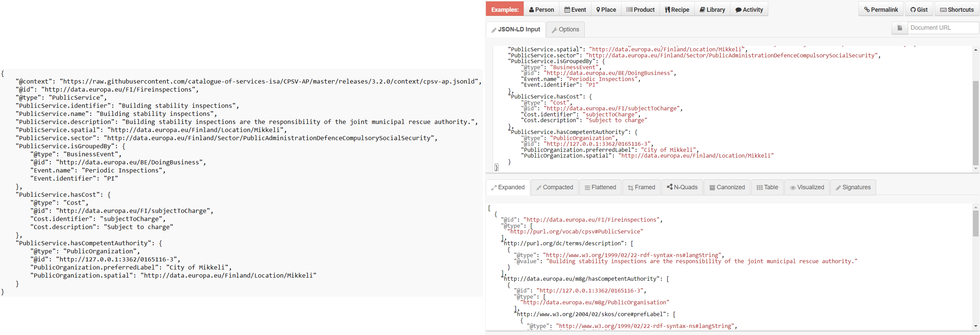Load the Activity example
This screenshot has width=980, height=335.
coord(749,10)
